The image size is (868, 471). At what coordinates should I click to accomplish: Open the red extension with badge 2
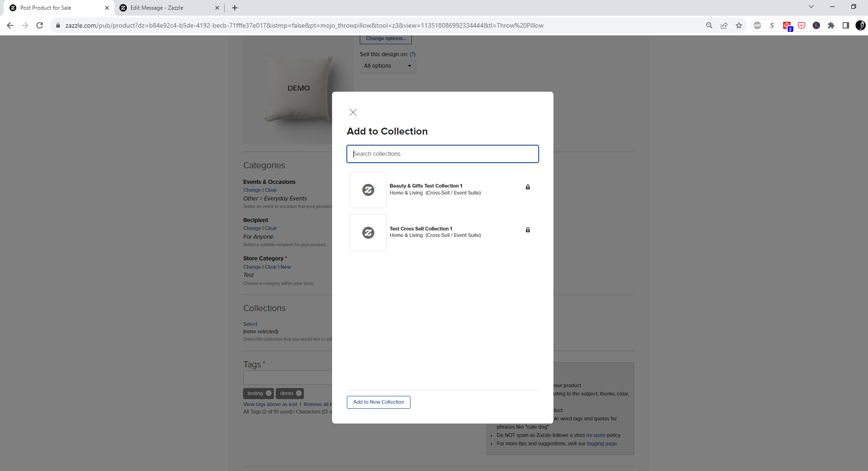click(x=787, y=26)
